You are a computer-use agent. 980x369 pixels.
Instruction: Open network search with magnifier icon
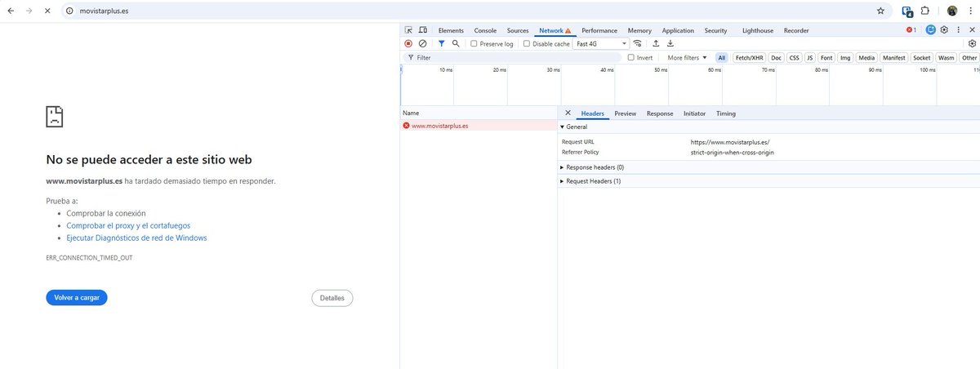[x=456, y=43]
